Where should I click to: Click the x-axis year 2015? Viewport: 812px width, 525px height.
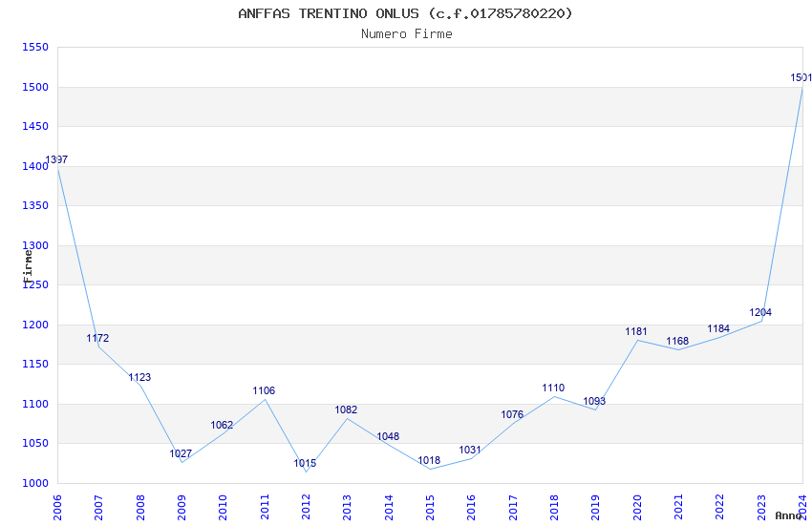pos(430,508)
